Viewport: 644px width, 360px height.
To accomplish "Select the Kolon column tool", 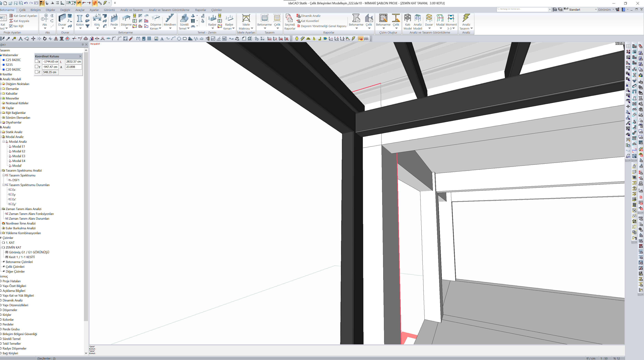I will (x=80, y=19).
